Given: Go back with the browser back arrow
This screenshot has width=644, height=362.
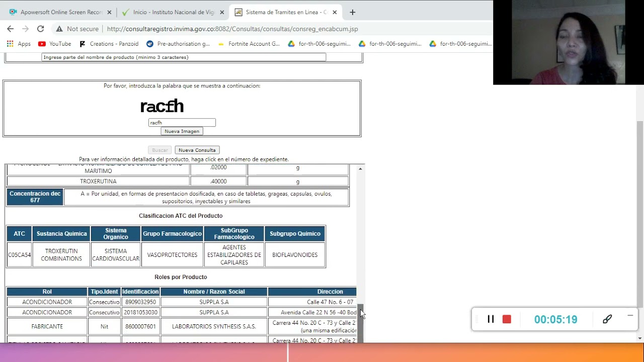Looking at the screenshot, I should tap(10, 29).
